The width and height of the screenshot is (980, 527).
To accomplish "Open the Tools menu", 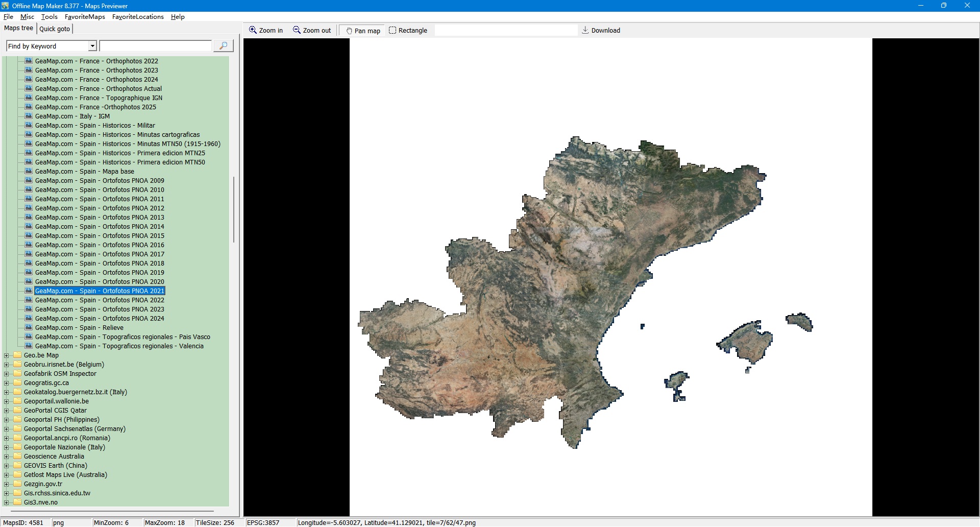I will coord(49,17).
